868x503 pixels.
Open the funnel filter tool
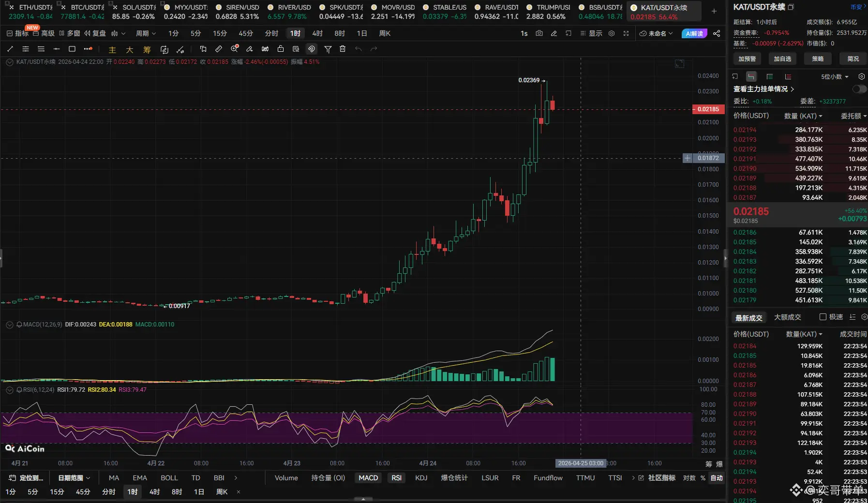click(x=328, y=49)
